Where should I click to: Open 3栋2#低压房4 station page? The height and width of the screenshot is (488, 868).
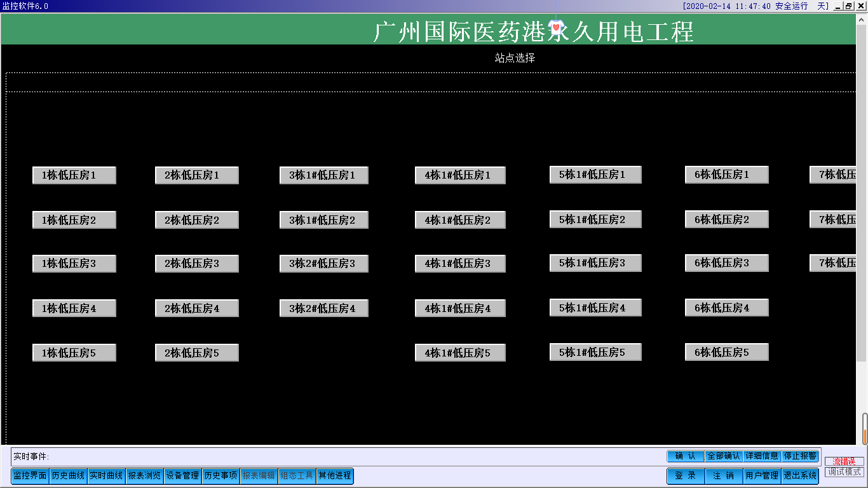pyautogui.click(x=323, y=309)
